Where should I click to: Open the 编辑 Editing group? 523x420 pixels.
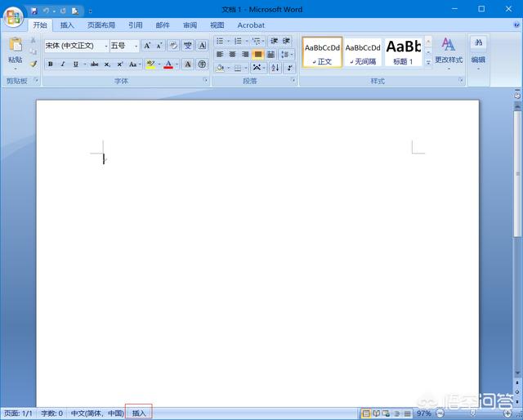coord(478,53)
